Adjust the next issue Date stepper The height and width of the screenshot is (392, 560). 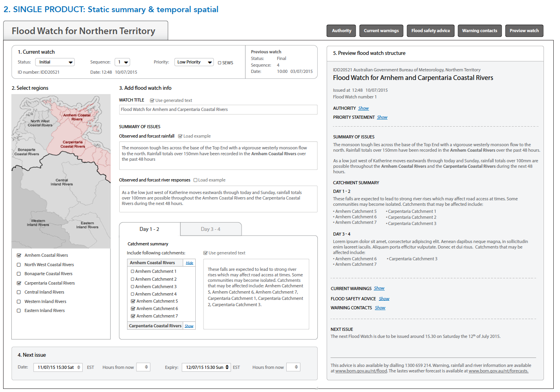[x=79, y=367]
